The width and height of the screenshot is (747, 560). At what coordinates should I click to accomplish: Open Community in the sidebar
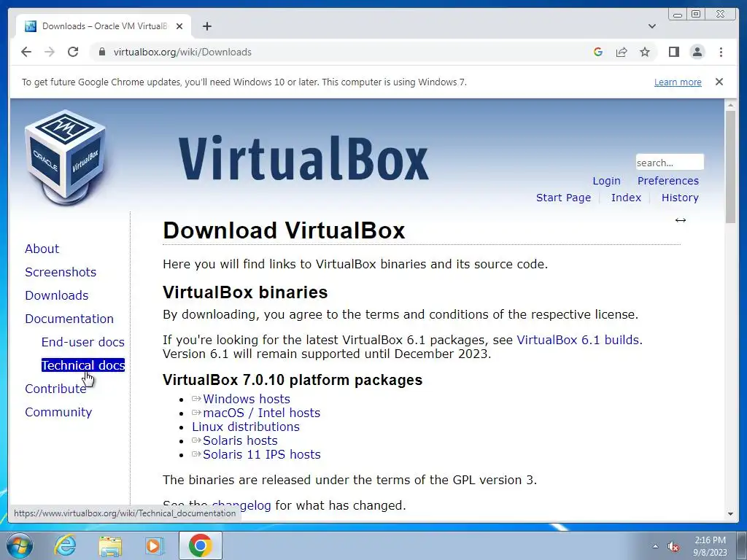(x=58, y=412)
